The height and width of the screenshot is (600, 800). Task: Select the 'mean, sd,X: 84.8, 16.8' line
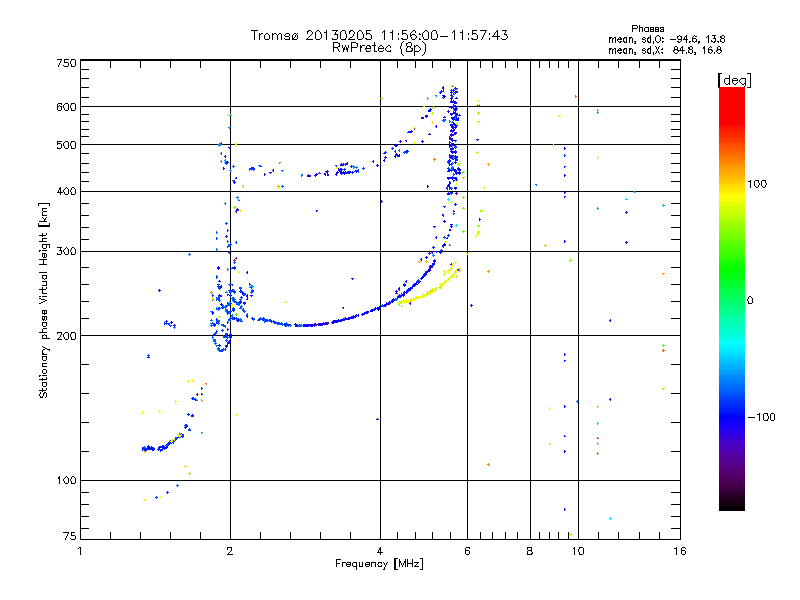click(665, 50)
